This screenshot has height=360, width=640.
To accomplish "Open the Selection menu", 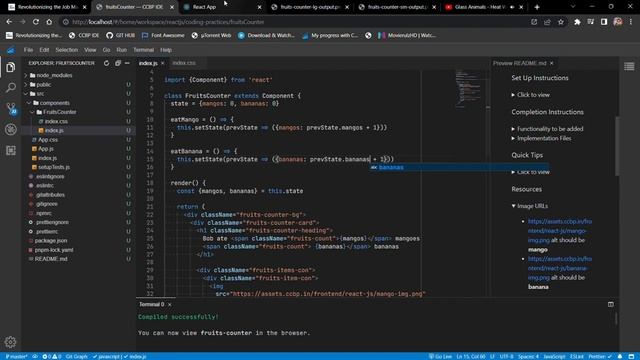I will (x=67, y=50).
